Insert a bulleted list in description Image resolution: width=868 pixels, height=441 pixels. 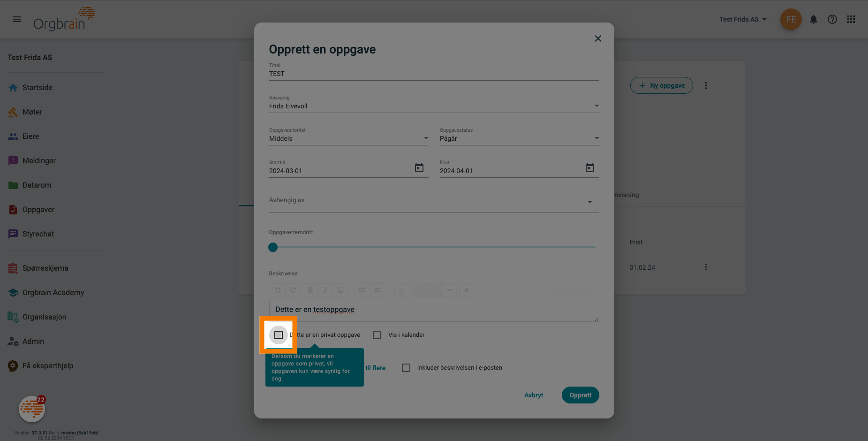pos(362,290)
